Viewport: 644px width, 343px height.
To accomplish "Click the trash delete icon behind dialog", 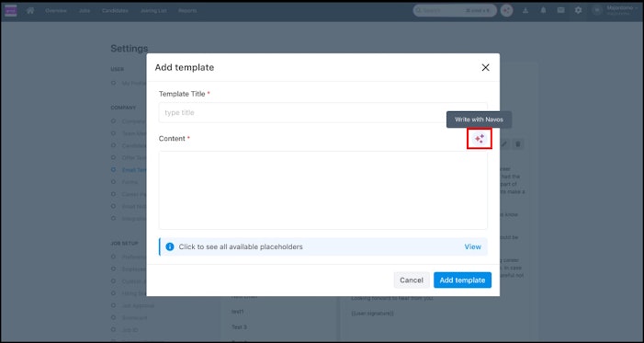I will pyautogui.click(x=518, y=144).
